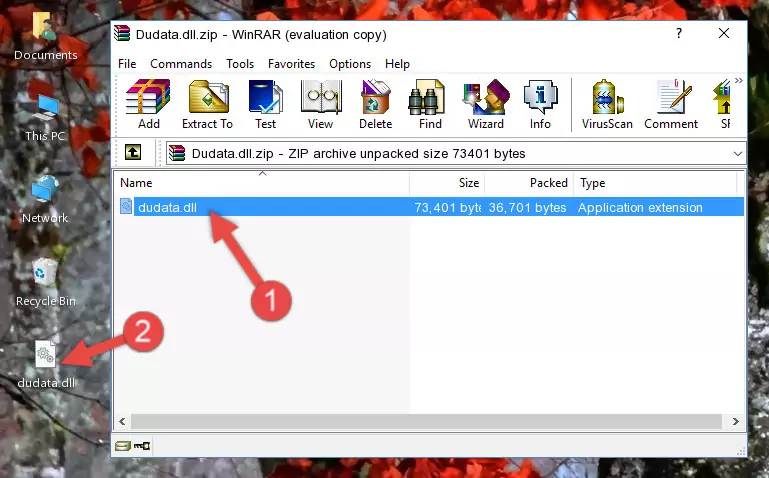Select the Documents desktop icon

(45, 36)
